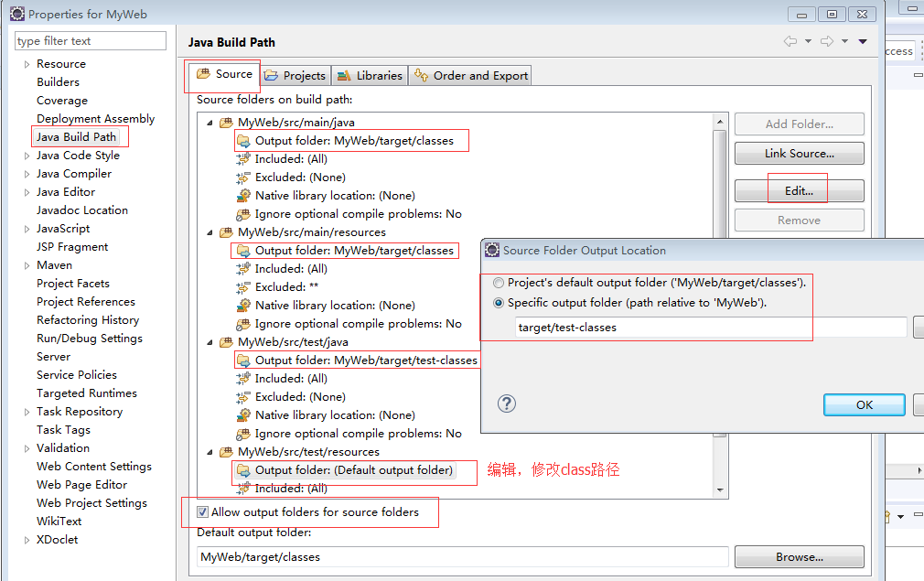
Task: Collapse the MyWeb/src/test/resources source folder
Action: coord(210,452)
